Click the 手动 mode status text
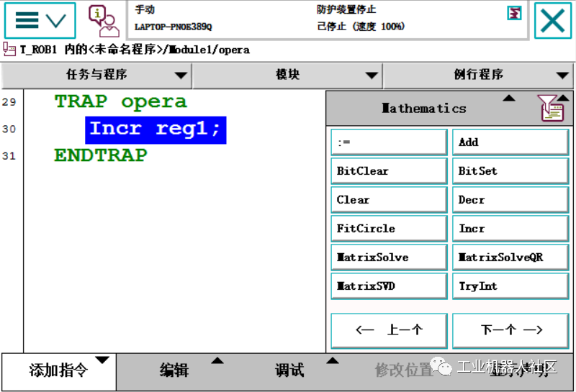This screenshot has width=576, height=392. [145, 9]
